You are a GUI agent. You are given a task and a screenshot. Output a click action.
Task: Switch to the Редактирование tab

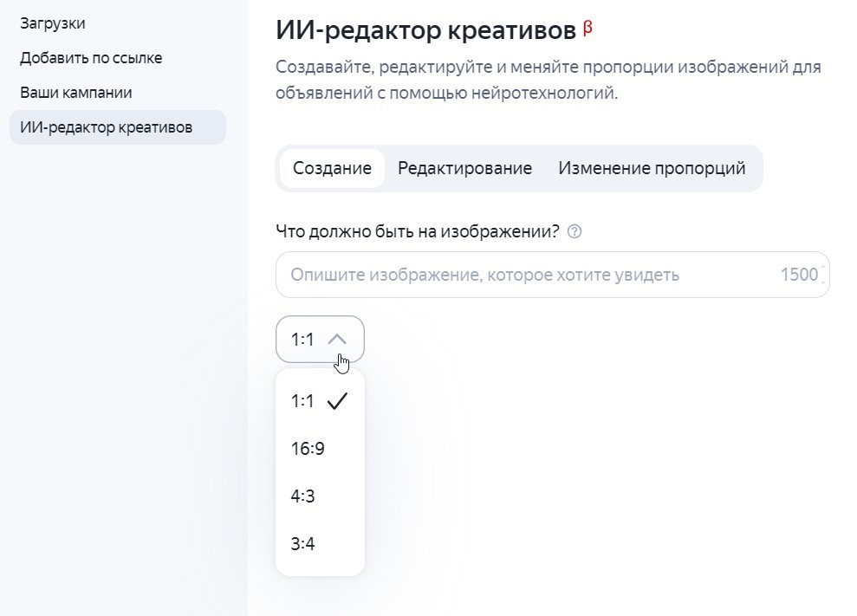[x=465, y=168]
